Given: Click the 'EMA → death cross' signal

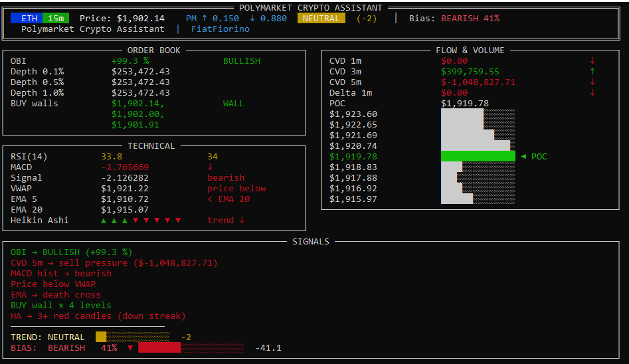Looking at the screenshot, I should [56, 294].
